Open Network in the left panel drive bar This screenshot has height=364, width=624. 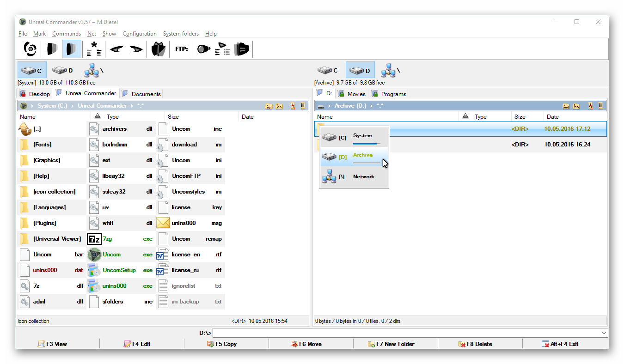click(94, 70)
